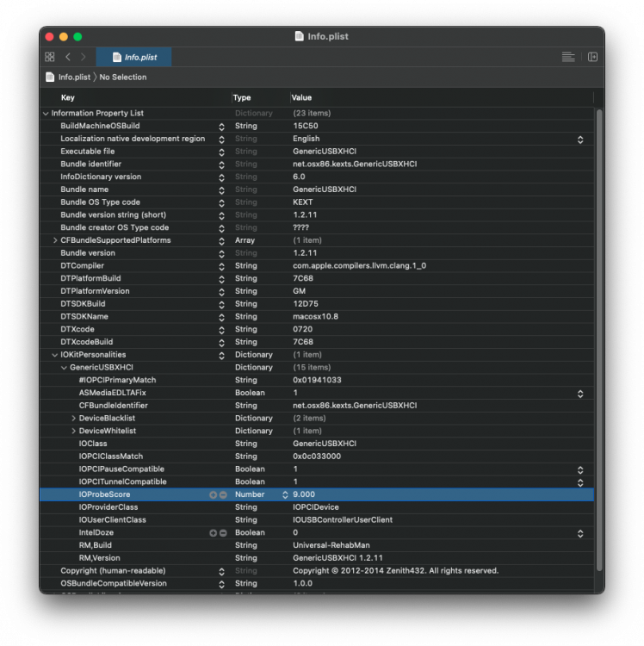Select the IOUserClientClass row

pyautogui.click(x=317, y=520)
